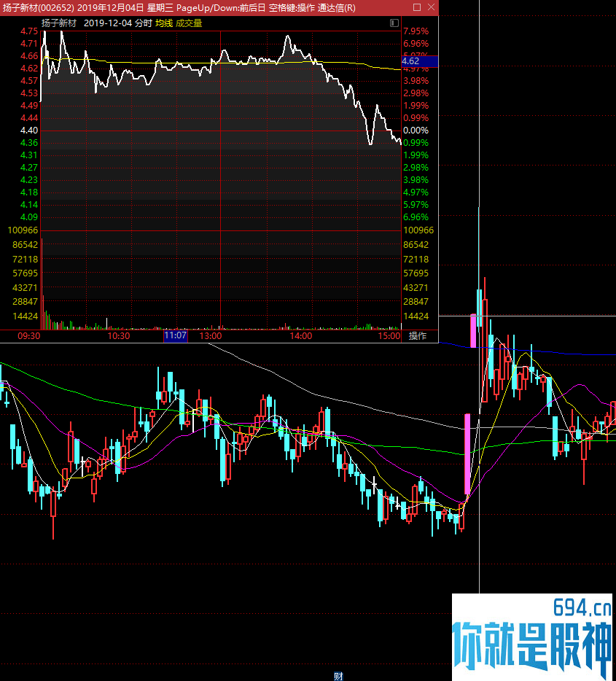This screenshot has height=681, width=616.
Task: Click the 4.66 price axis label
Action: coord(29,56)
